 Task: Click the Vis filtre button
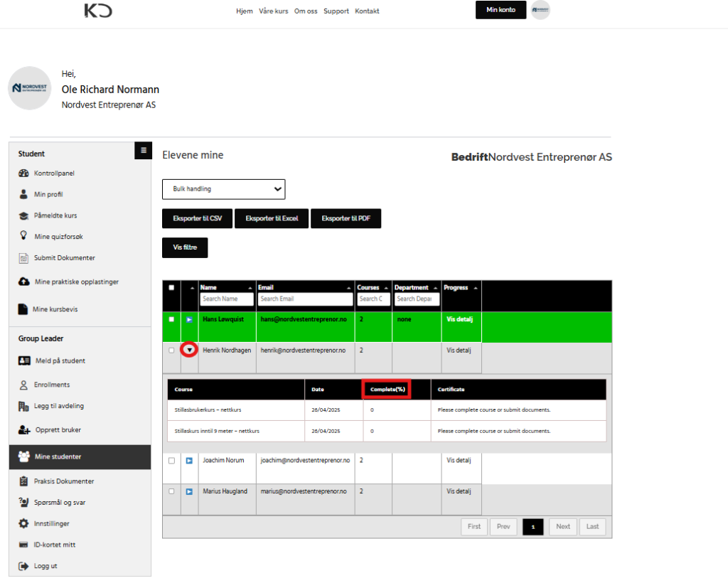point(185,247)
